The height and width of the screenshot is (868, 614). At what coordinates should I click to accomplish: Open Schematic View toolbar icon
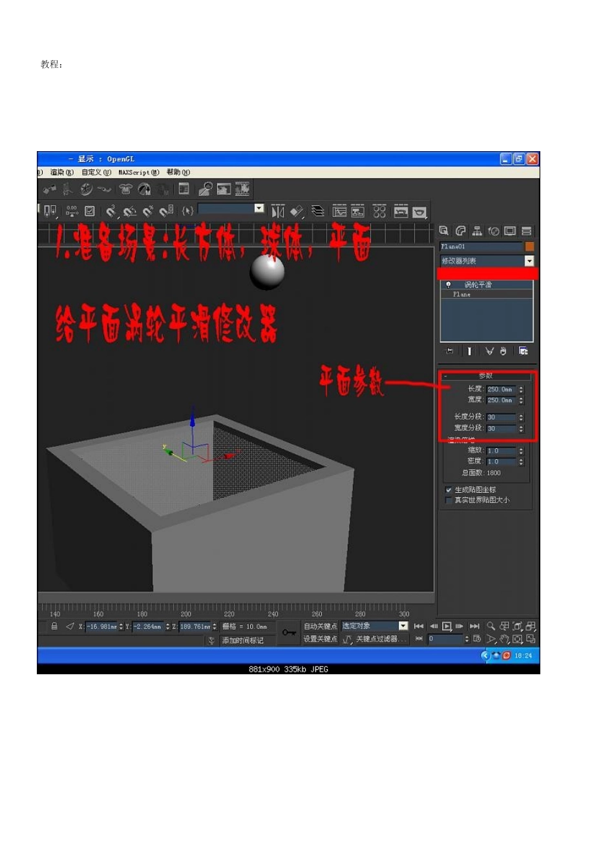point(357,211)
